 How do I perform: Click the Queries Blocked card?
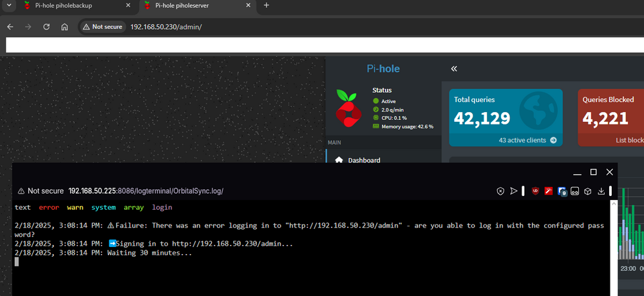click(x=611, y=117)
